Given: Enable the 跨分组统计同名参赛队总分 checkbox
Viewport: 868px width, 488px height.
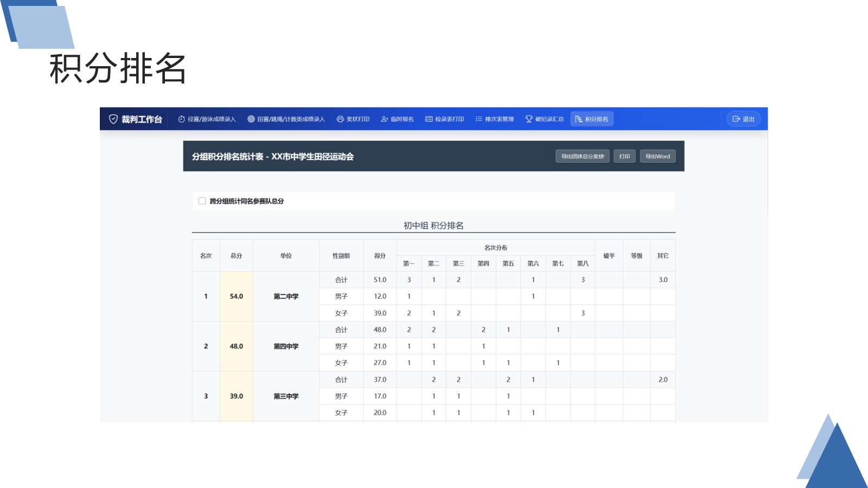Looking at the screenshot, I should click(202, 201).
